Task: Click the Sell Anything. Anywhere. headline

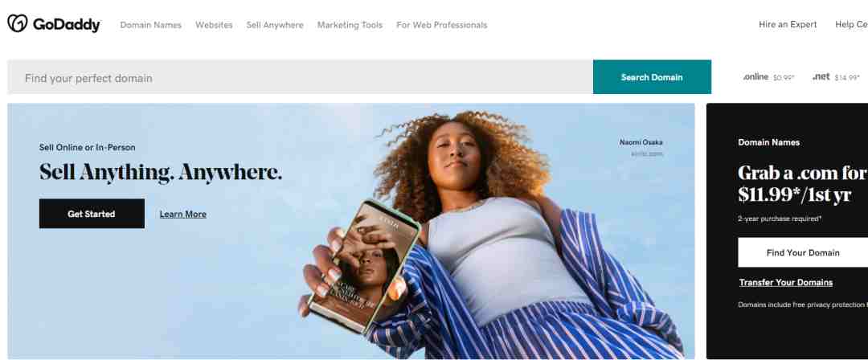Action: tap(161, 172)
